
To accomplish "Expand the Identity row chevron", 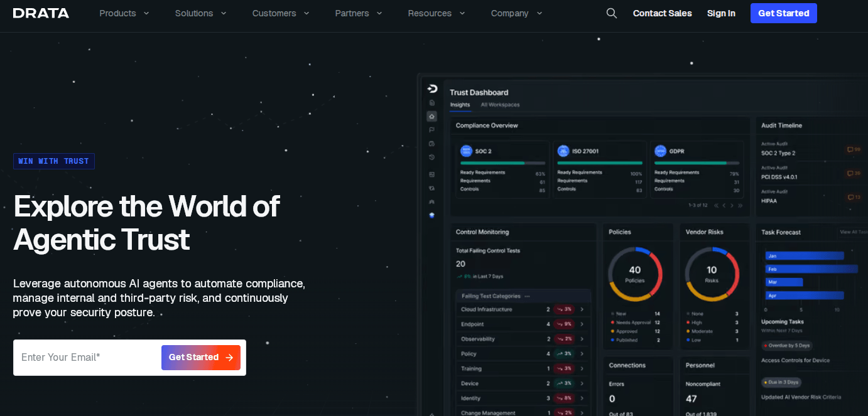I will [582, 398].
